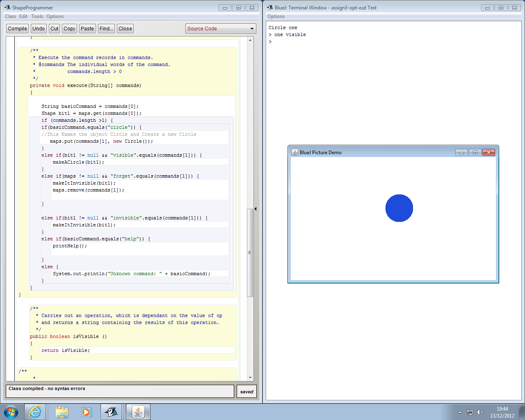Open the speaker volume tray icon

(480, 412)
